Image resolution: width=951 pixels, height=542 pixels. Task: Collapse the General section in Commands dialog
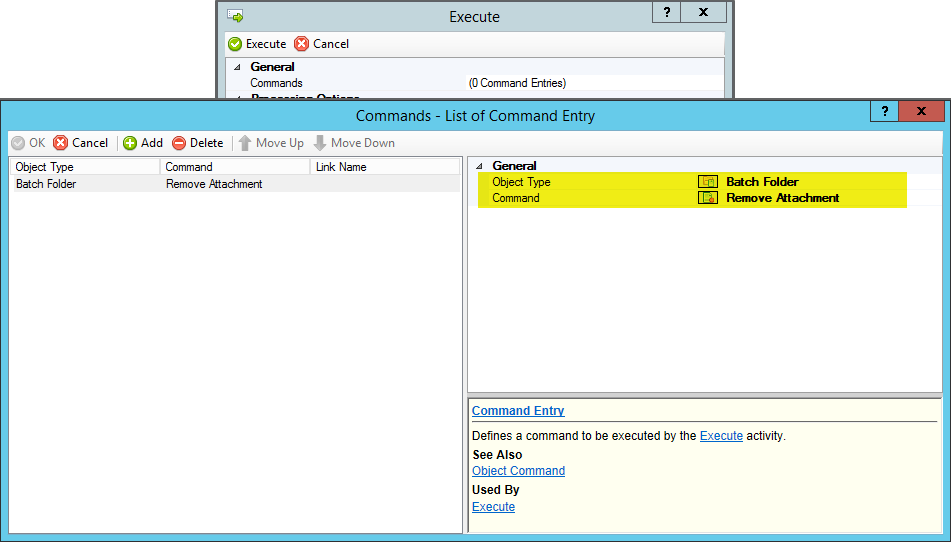pos(480,166)
